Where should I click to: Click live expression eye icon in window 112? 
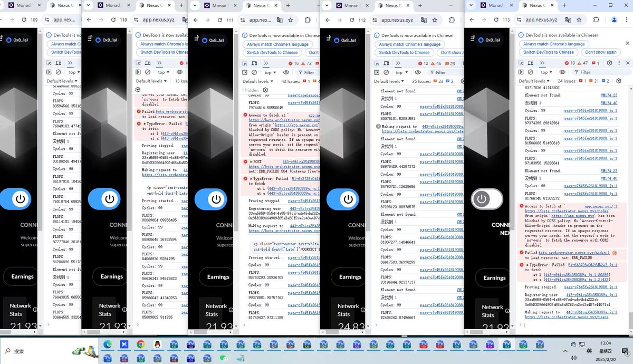pyautogui.click(x=418, y=72)
